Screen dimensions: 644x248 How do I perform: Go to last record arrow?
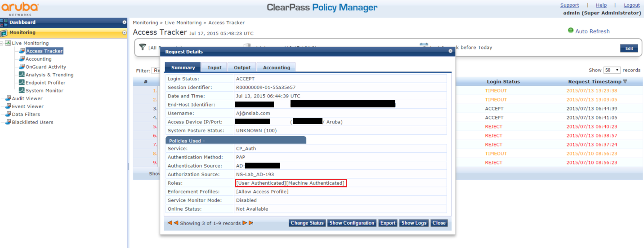251,223
